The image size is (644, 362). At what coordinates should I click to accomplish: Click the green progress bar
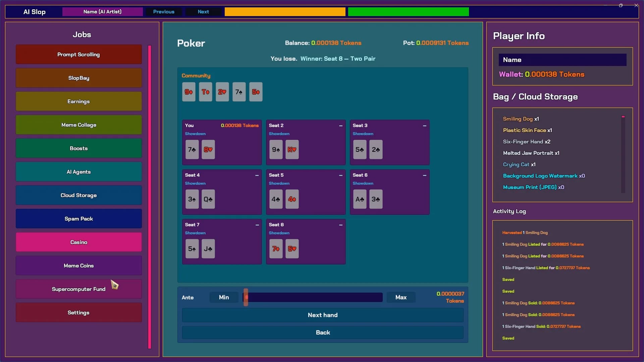[x=409, y=12]
